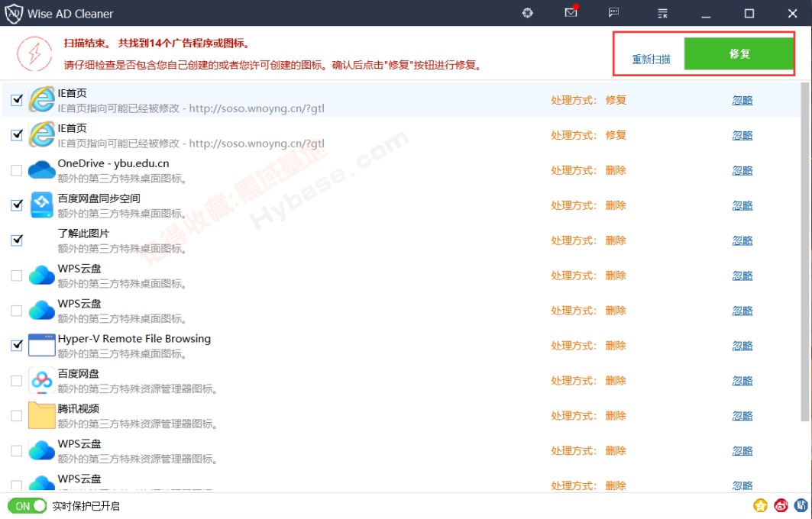Click the 重新扫描 rescan link
The image size is (812, 519).
[651, 59]
